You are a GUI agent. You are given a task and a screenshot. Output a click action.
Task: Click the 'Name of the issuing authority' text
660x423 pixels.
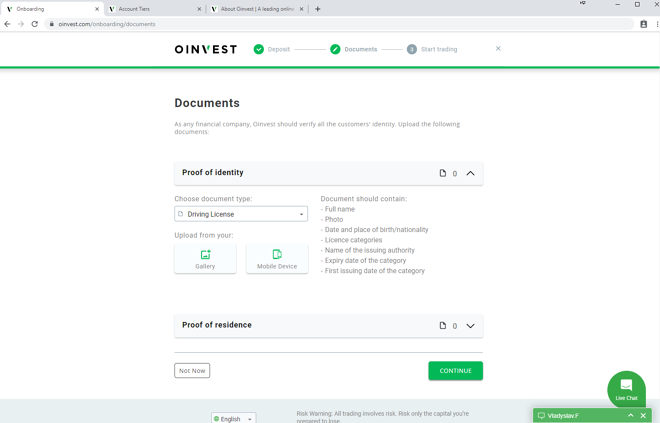(x=370, y=250)
